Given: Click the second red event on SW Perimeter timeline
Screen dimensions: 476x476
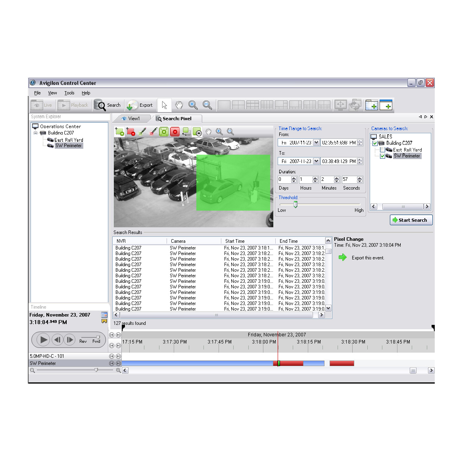Looking at the screenshot, I should coord(342,363).
